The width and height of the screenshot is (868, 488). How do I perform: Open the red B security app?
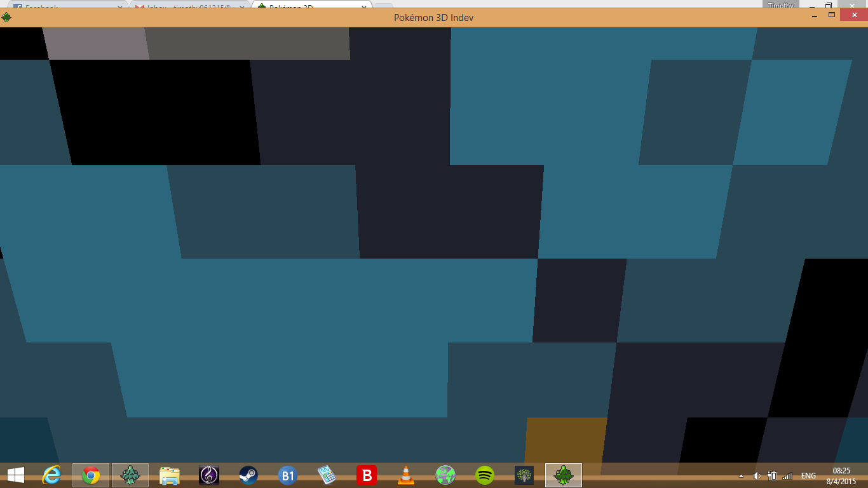(x=367, y=475)
